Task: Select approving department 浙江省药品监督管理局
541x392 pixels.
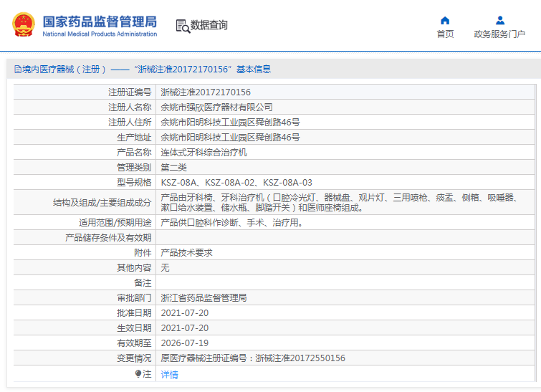Action: pos(204,298)
